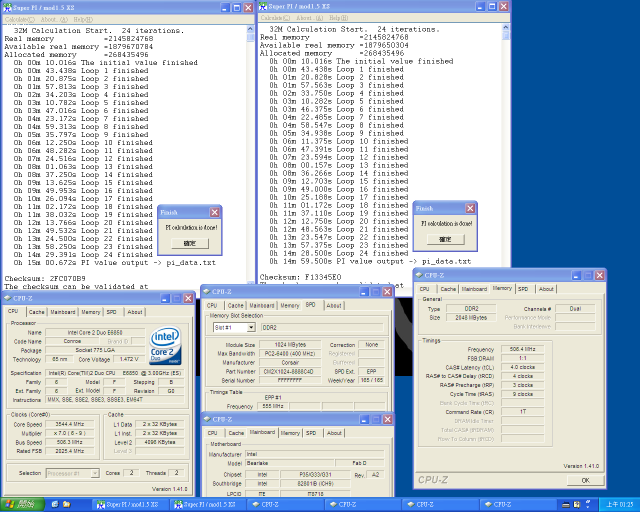Screen dimensions: 640x512
Task: Close the right Finish dialog with its X
Action: pos(470,208)
